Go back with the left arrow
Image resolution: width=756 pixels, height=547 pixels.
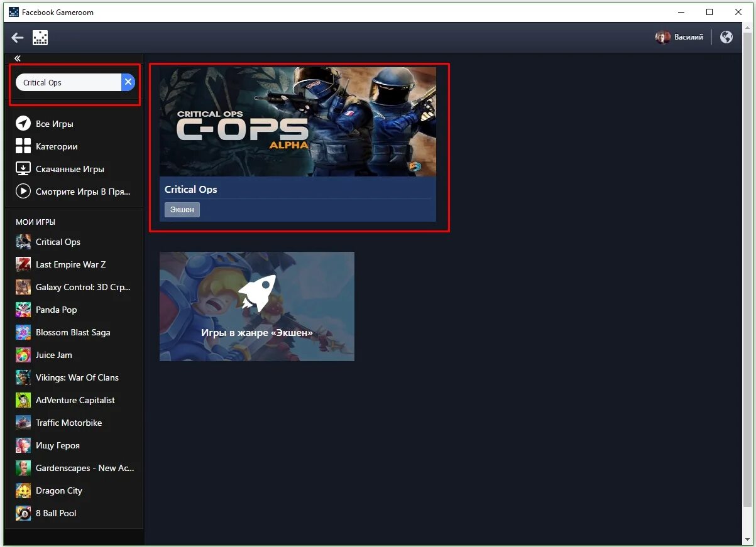(x=18, y=38)
